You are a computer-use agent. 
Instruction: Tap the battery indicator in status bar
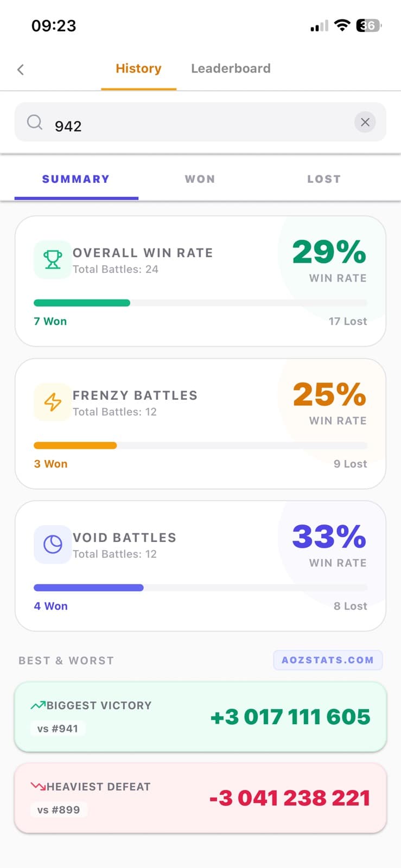coord(368,25)
